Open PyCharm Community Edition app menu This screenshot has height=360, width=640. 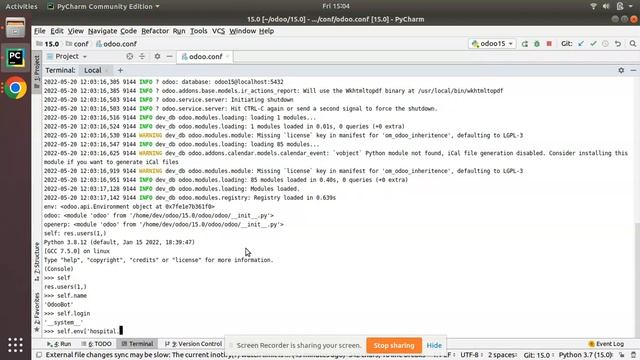click(103, 6)
